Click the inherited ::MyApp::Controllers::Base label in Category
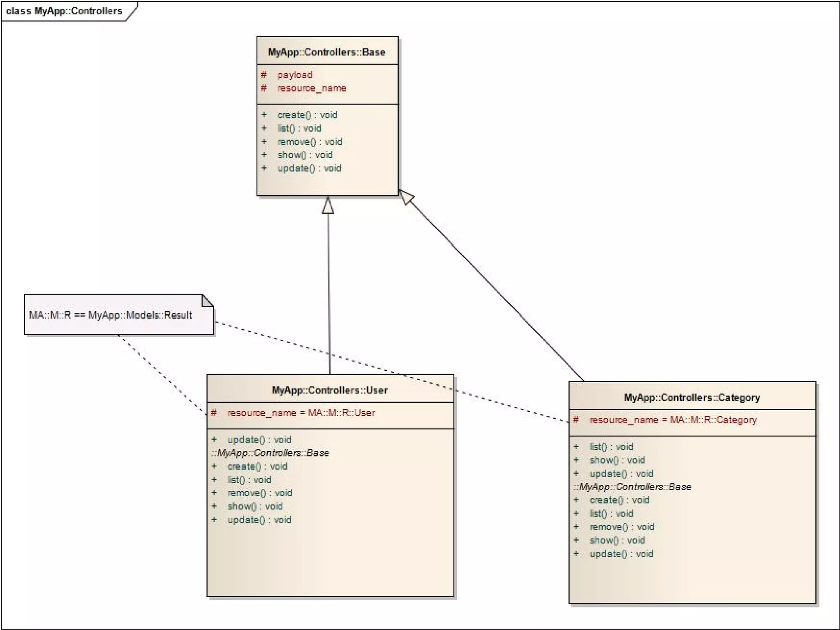 [x=632, y=487]
